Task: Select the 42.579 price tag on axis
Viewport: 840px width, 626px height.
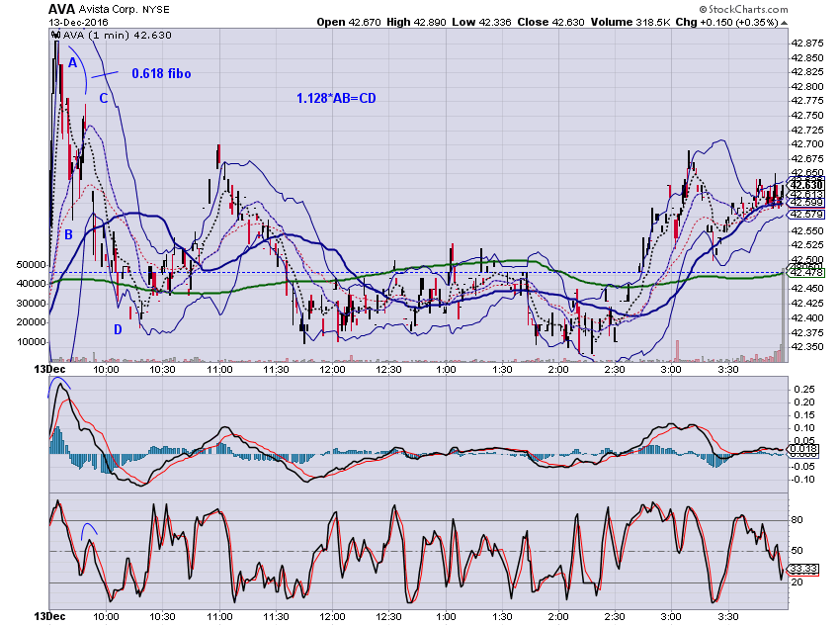Action: click(806, 215)
